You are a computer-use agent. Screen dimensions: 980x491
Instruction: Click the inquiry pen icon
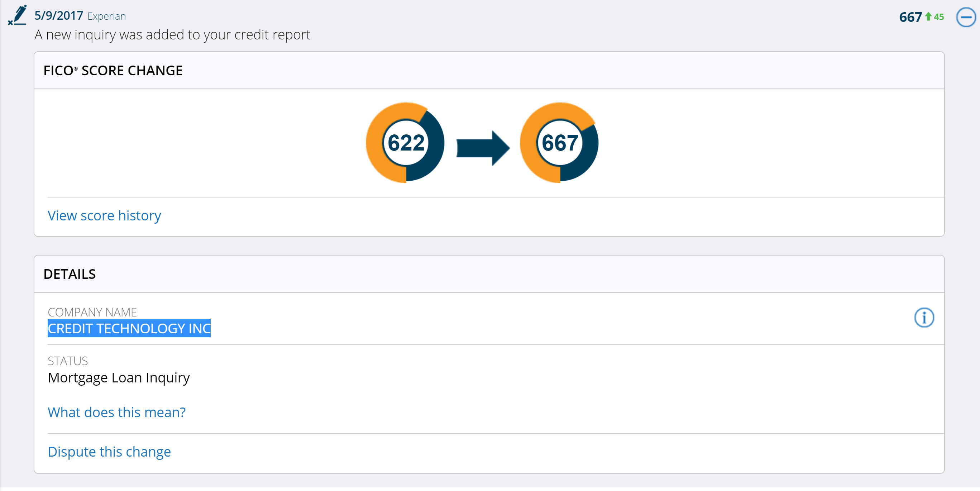point(18,15)
